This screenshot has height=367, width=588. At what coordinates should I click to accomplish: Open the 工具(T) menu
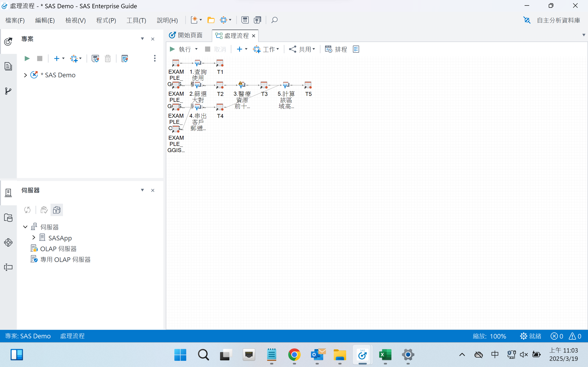click(x=136, y=20)
